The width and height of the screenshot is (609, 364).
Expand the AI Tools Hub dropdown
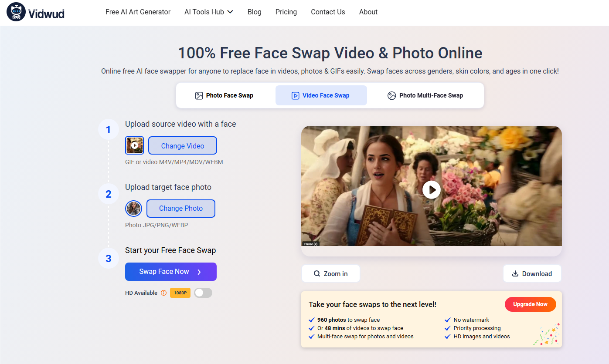pyautogui.click(x=209, y=12)
